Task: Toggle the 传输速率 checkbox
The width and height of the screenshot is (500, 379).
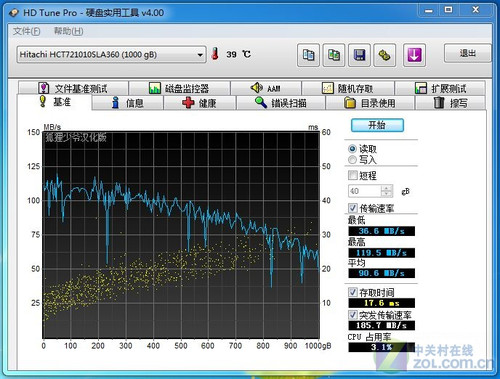Action: [x=352, y=208]
